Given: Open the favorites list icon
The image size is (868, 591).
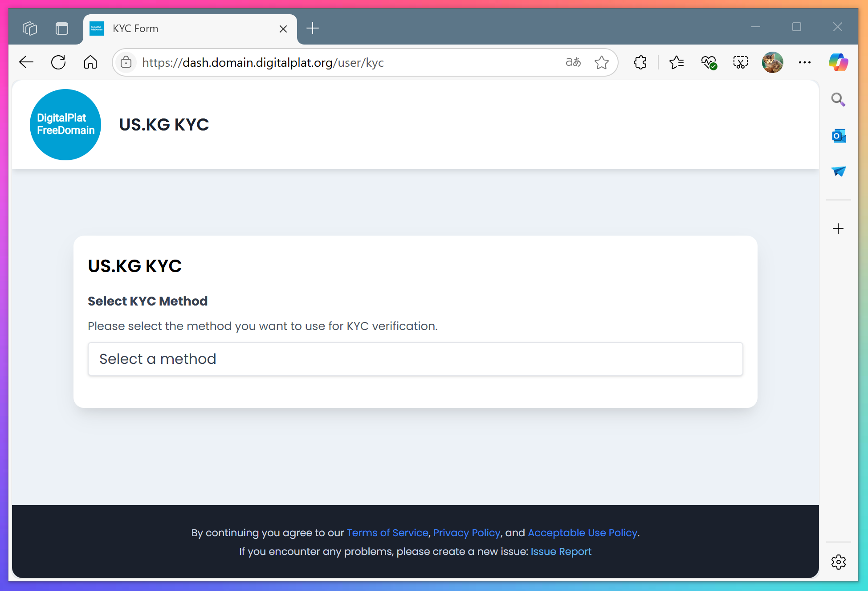Looking at the screenshot, I should (676, 62).
